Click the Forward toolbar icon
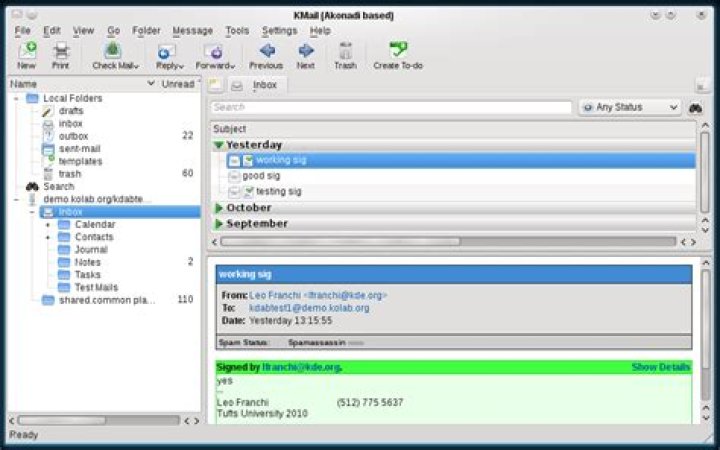 tap(214, 51)
